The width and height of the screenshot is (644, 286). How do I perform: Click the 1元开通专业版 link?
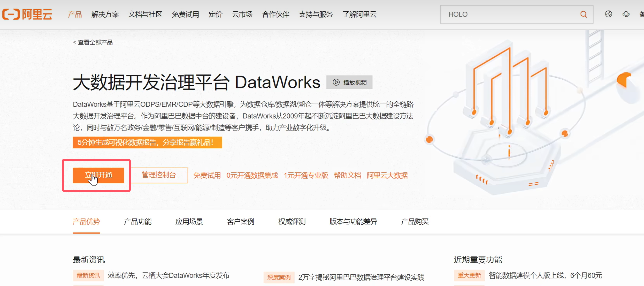306,176
